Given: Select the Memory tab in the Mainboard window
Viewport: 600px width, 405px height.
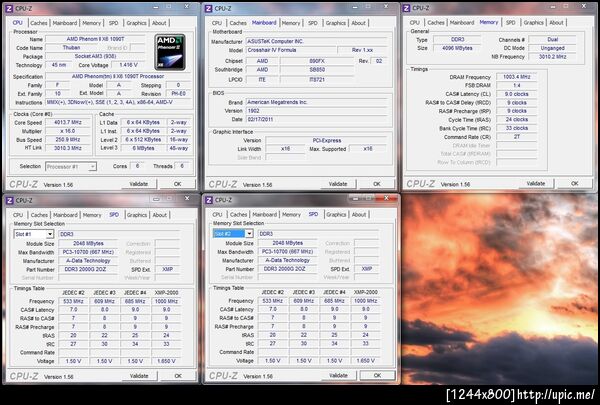Looking at the screenshot, I should coord(291,23).
